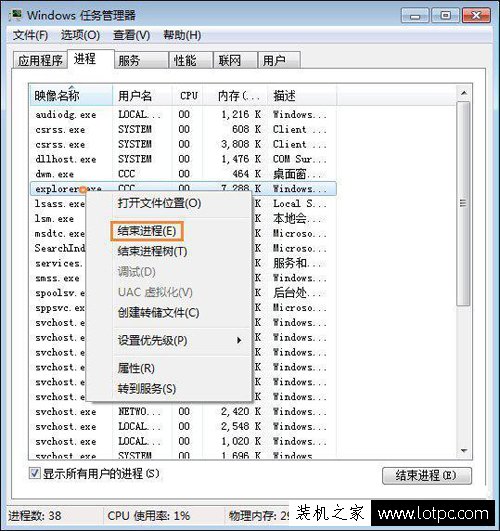
Task: Open the 查看(V) menu
Action: 131,35
